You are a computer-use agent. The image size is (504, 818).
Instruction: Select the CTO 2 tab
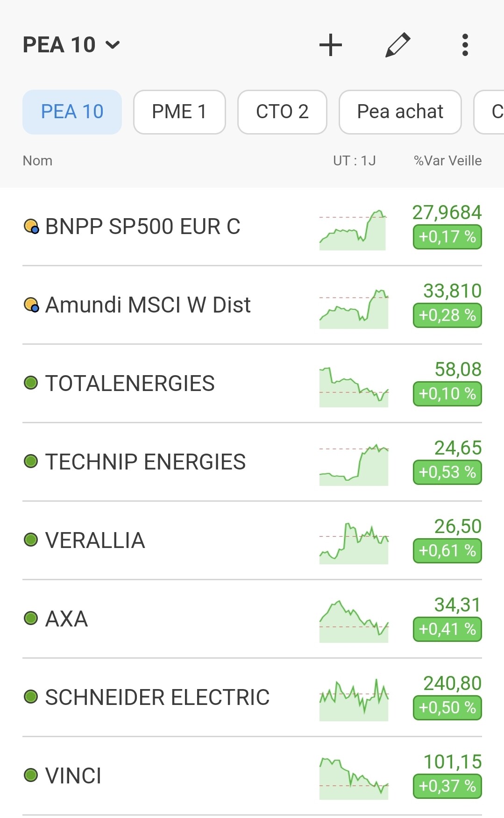point(282,112)
